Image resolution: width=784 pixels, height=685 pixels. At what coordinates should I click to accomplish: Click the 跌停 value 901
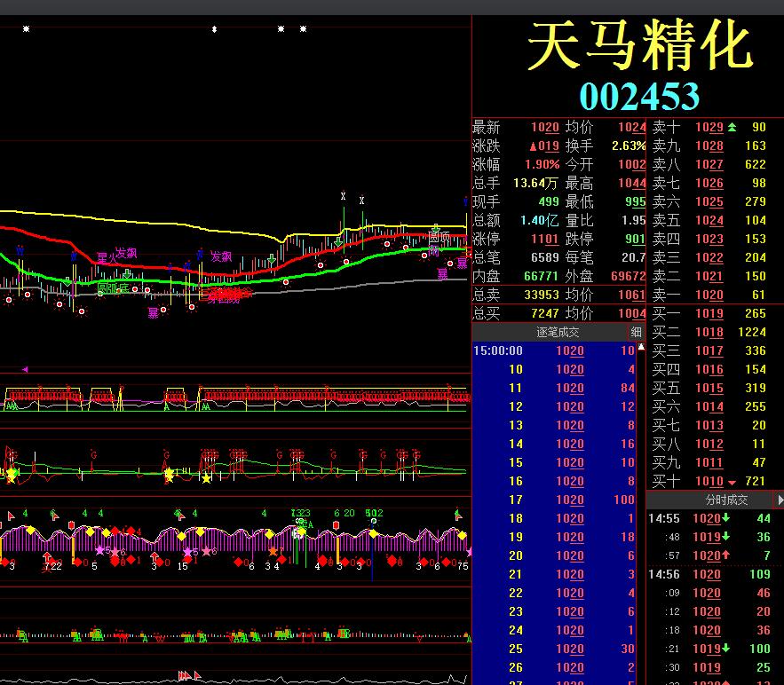click(x=636, y=240)
